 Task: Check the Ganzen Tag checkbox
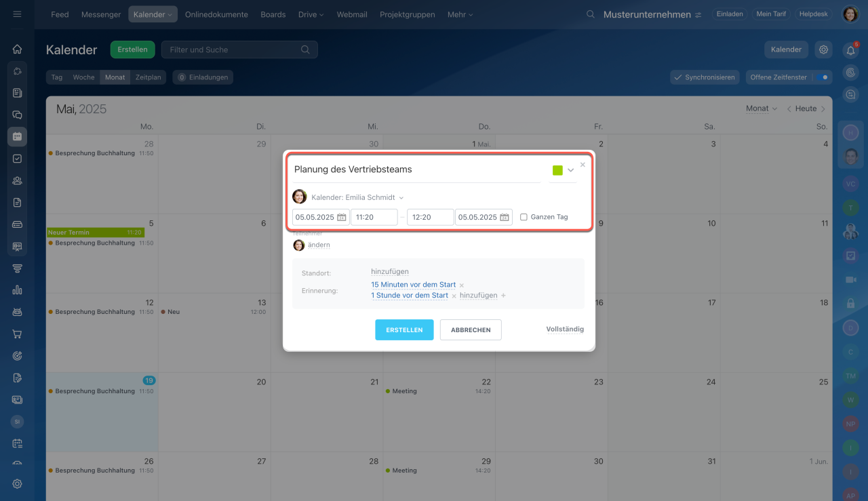[524, 217]
